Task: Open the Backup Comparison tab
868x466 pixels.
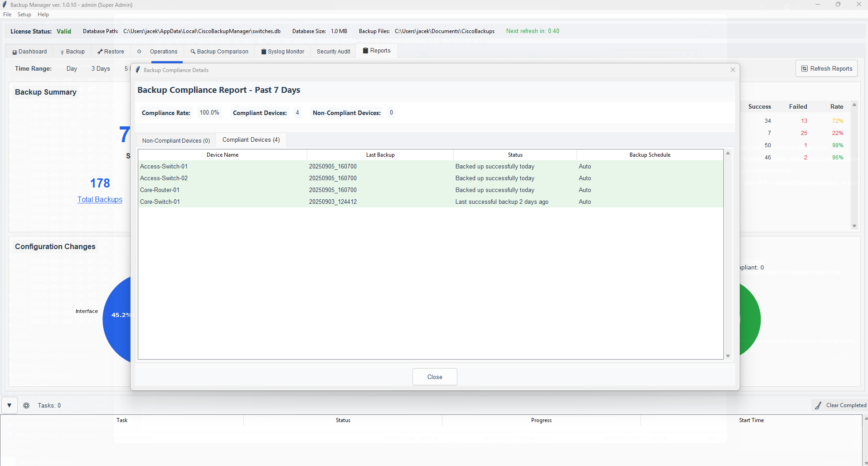Action: pyautogui.click(x=219, y=51)
